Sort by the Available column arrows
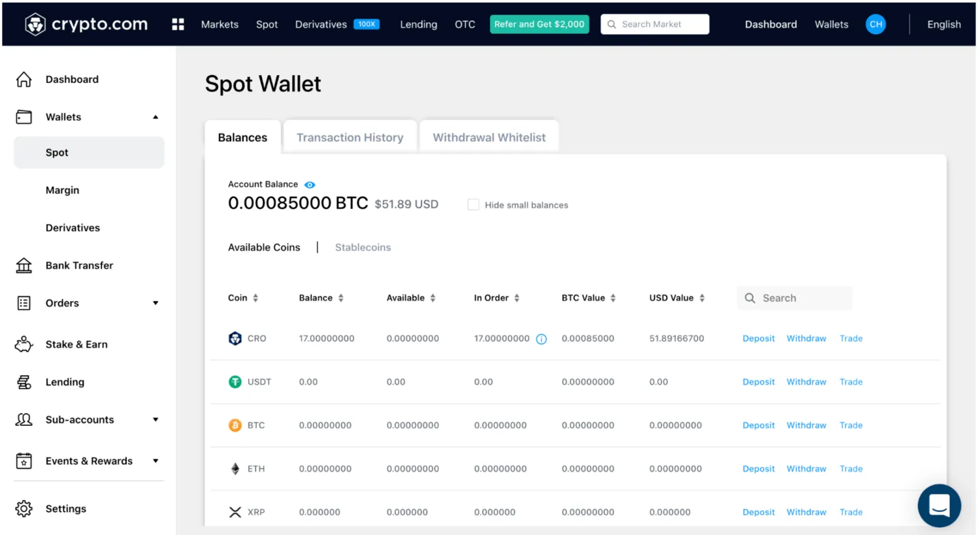Screen dimensions: 980x535 click(x=433, y=298)
